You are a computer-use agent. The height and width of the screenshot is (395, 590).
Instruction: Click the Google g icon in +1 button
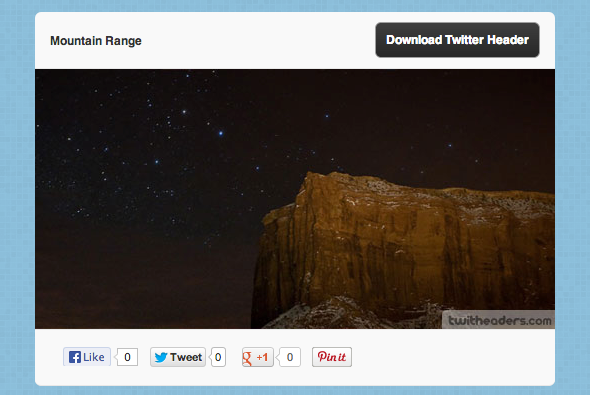(x=247, y=358)
